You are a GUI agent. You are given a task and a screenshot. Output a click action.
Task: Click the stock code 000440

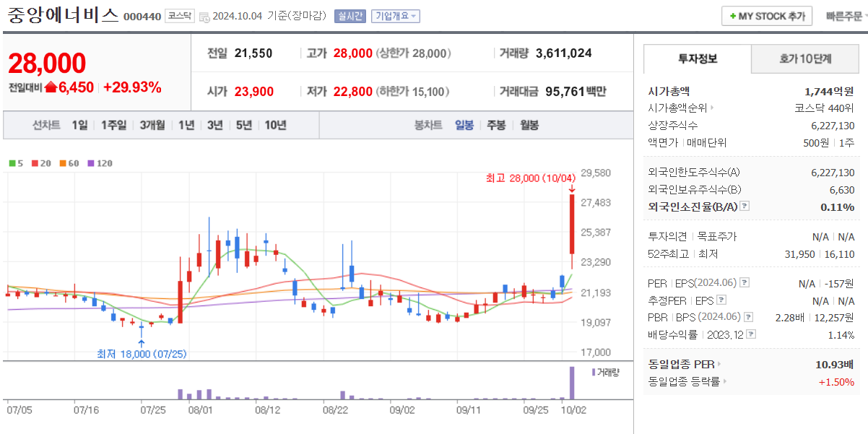coord(142,17)
